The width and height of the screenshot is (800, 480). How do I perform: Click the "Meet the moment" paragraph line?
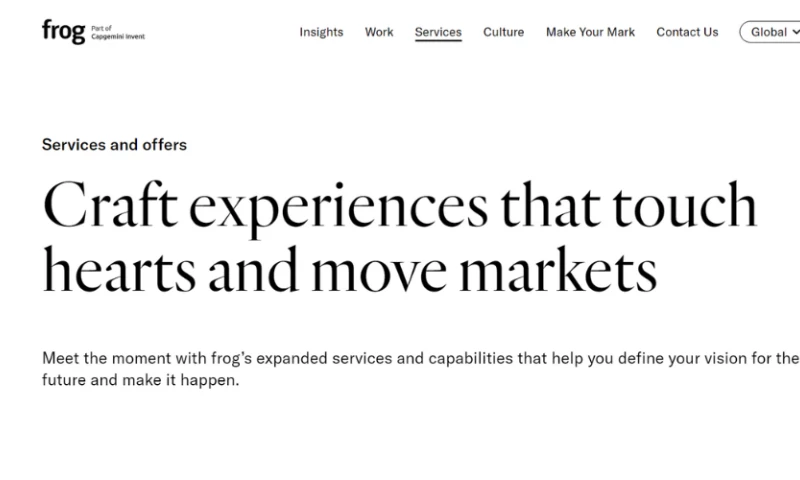click(x=420, y=358)
